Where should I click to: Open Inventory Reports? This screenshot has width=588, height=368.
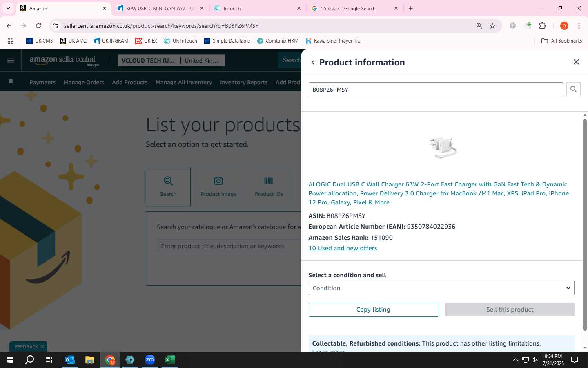click(244, 82)
